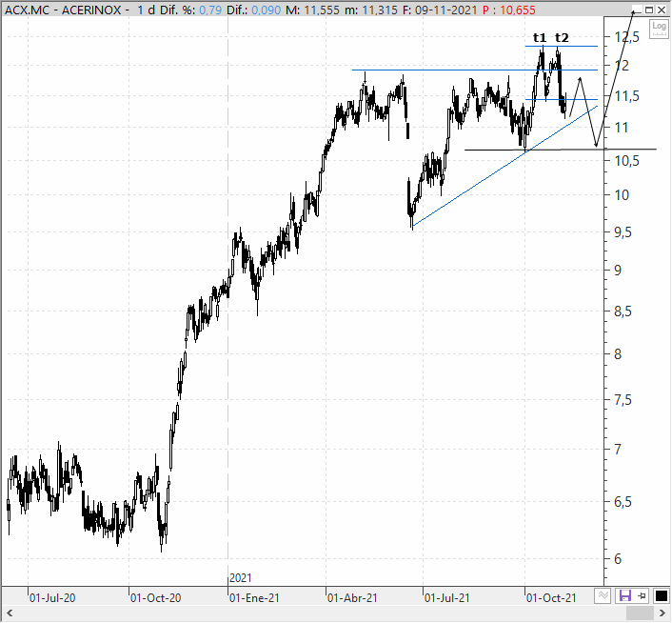Click the 01-Ene-21 date label
Screen dimensions: 672x623
click(254, 597)
